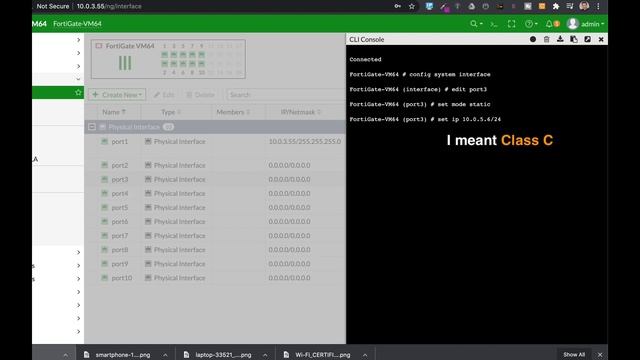The width and height of the screenshot is (640, 360).
Task: Start recording CLI commands
Action: [x=533, y=39]
